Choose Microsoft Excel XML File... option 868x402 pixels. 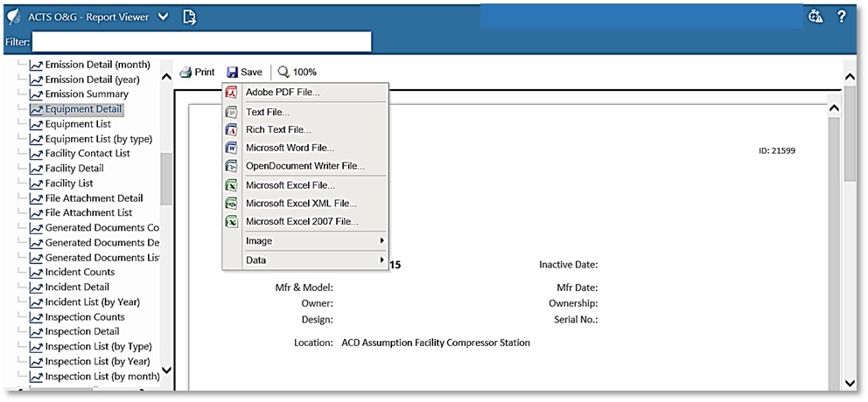click(305, 204)
